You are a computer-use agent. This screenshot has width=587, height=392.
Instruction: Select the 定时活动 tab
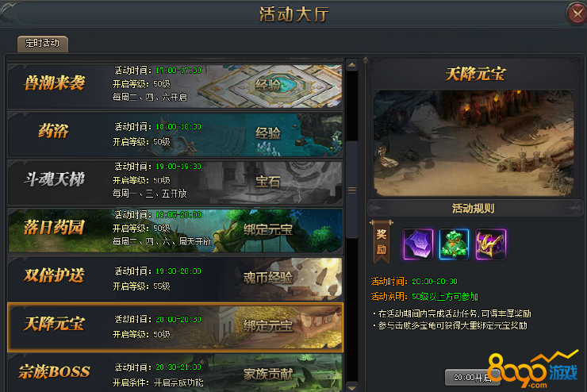43,44
